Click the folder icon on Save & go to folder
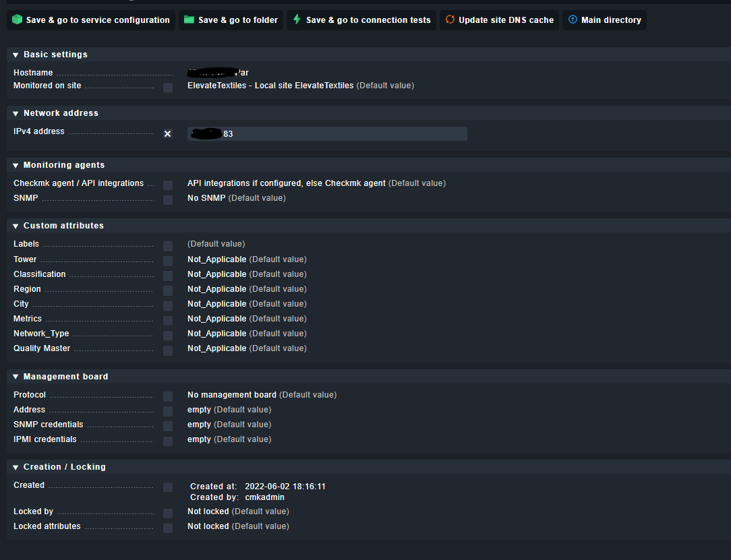This screenshot has width=731, height=560. pos(191,20)
